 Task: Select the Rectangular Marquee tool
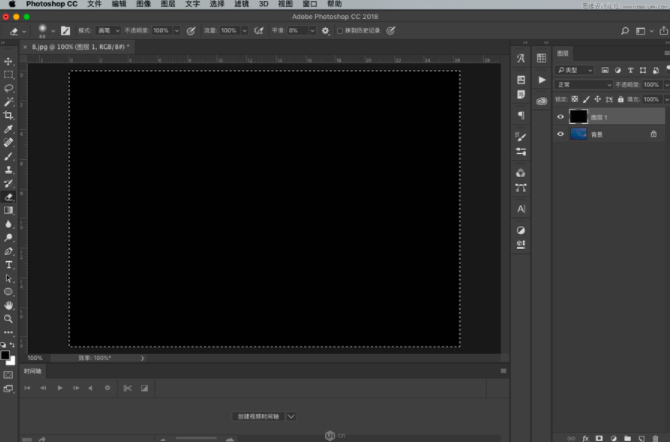[x=9, y=75]
